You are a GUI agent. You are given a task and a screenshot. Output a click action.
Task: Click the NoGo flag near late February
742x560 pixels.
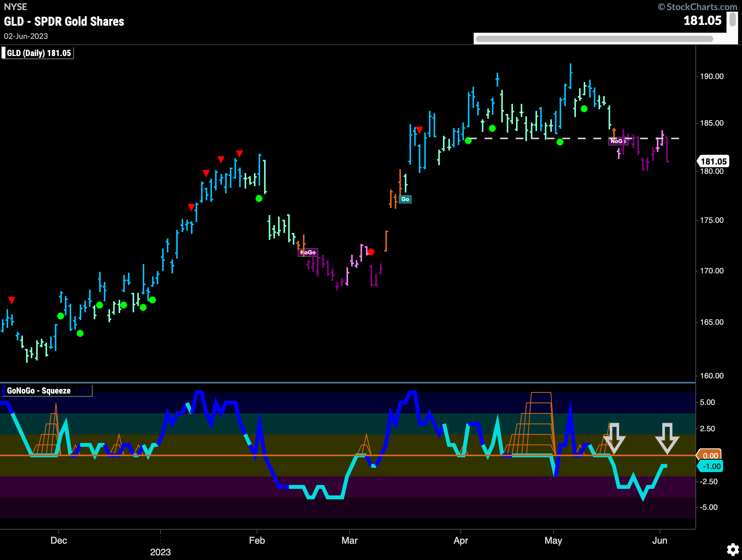click(x=308, y=252)
